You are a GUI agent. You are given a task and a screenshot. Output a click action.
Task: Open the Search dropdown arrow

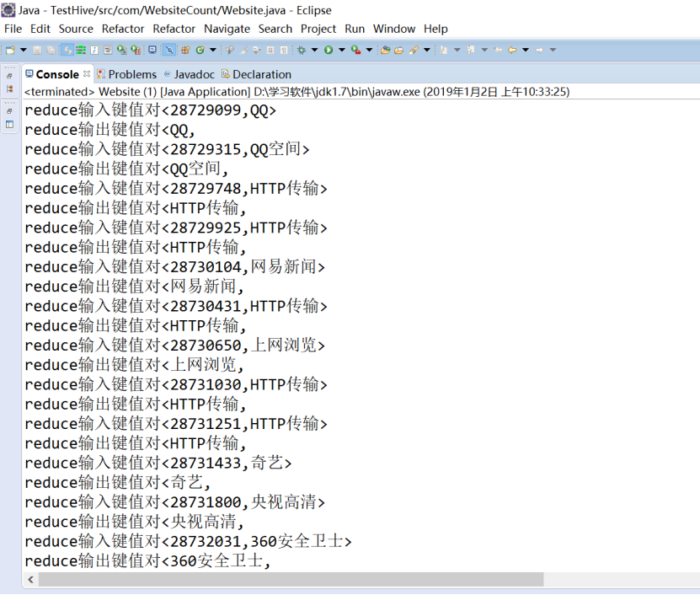coord(427,50)
